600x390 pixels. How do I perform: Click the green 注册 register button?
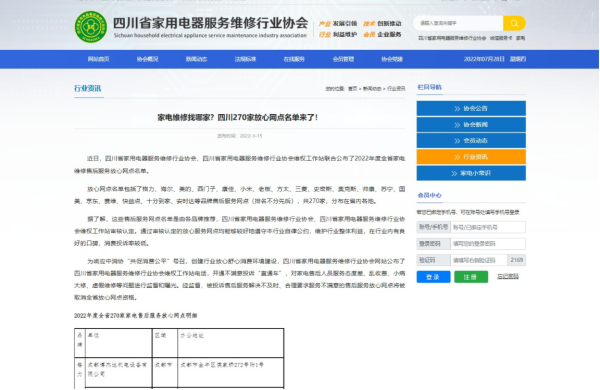tap(471, 277)
